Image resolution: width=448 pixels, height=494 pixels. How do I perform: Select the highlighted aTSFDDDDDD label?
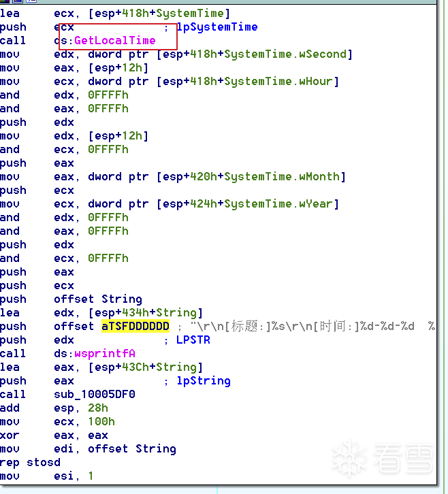tap(135, 327)
